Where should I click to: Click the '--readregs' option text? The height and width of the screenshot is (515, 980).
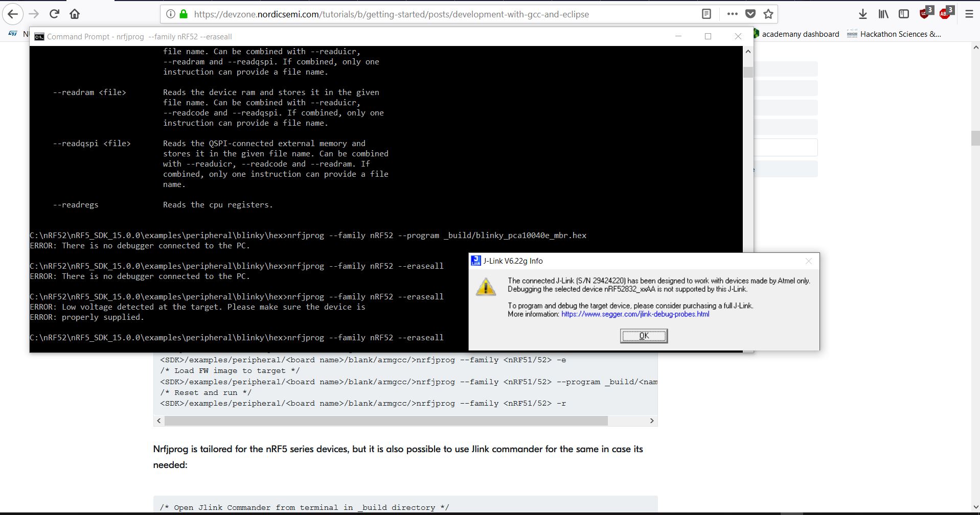click(76, 205)
